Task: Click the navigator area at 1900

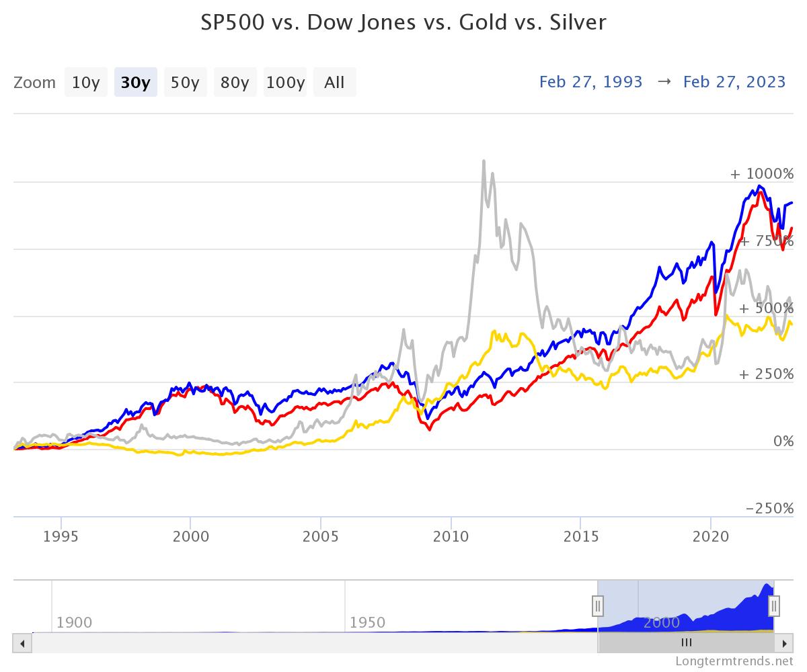Action: (74, 622)
